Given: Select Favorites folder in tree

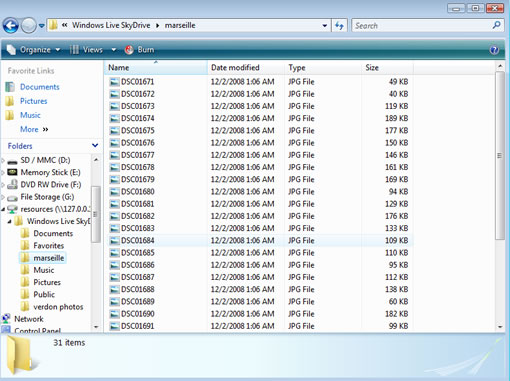Looking at the screenshot, I should pyautogui.click(x=49, y=246).
